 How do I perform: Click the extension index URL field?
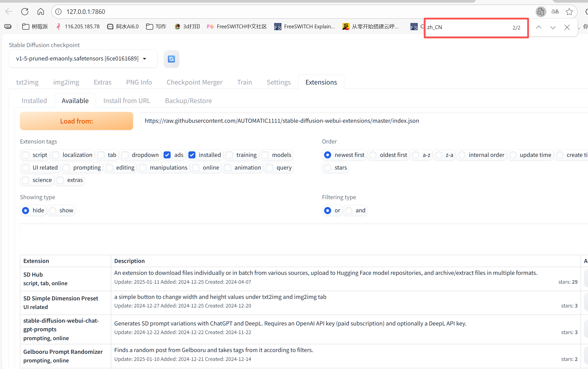tap(282, 121)
